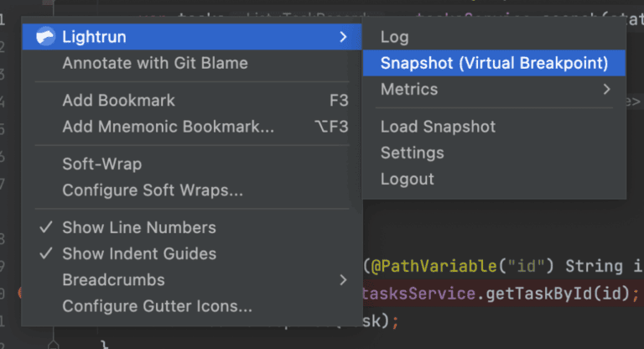Image resolution: width=644 pixels, height=349 pixels.
Task: Enable the Soft-Wrap option
Action: coord(101,164)
